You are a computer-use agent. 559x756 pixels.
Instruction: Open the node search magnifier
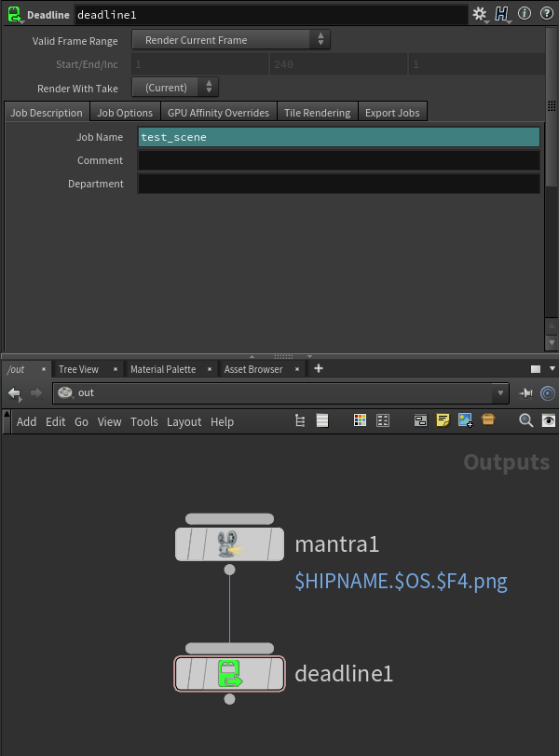pyautogui.click(x=525, y=421)
